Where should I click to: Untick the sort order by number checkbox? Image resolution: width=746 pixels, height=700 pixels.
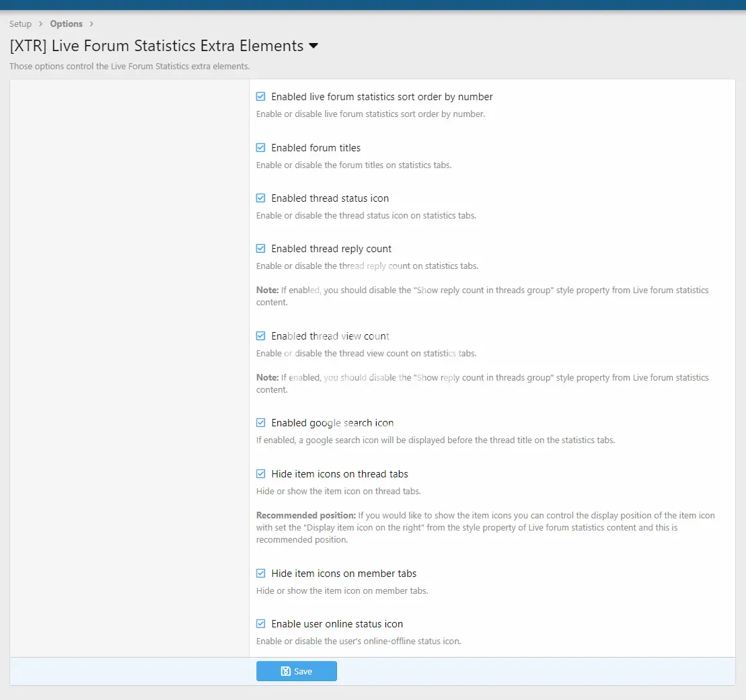261,97
